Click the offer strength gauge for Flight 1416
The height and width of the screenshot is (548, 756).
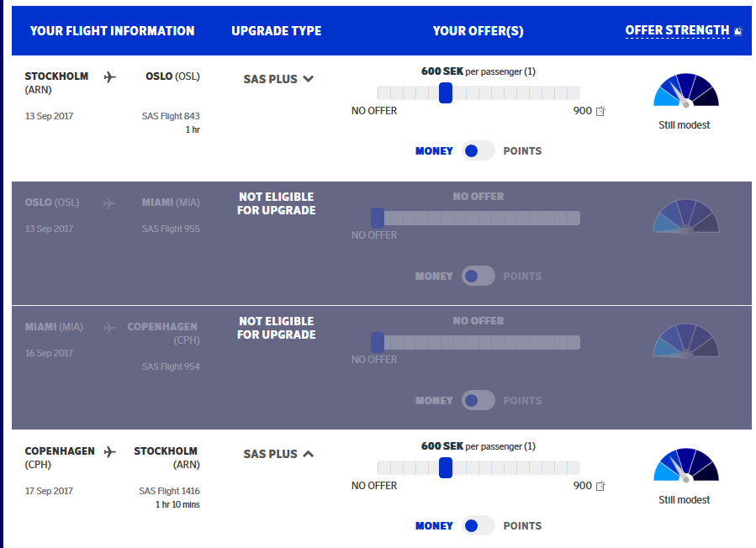coord(685,466)
